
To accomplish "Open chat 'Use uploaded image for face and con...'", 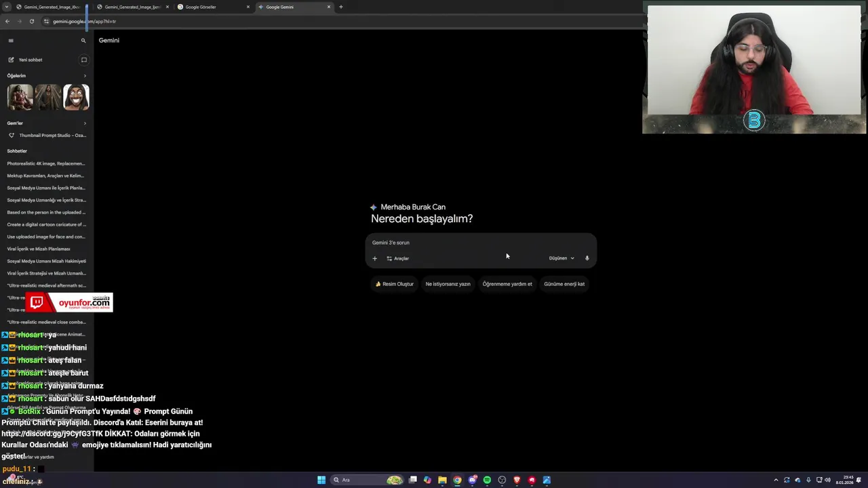I will (46, 237).
